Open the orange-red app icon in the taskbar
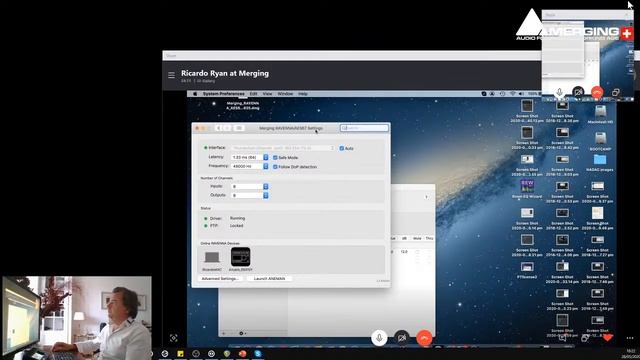Screen dimensions: 640x360 [242, 353]
